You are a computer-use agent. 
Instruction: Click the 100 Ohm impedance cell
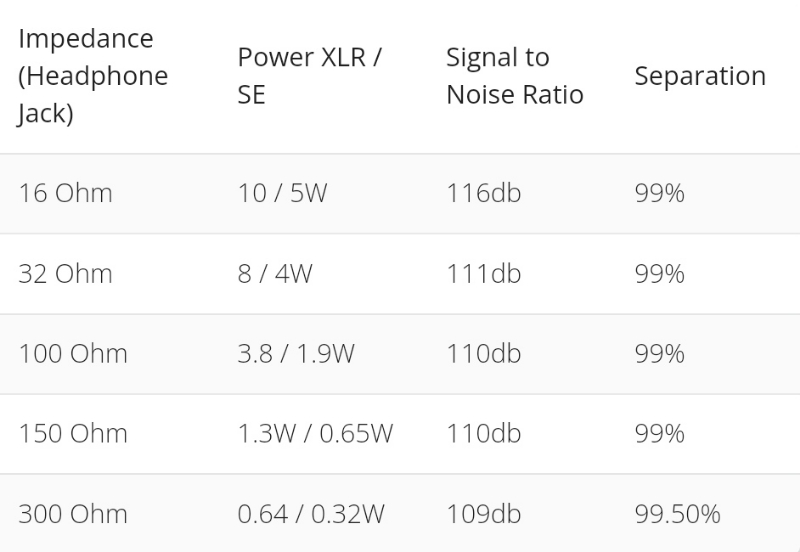(x=73, y=354)
